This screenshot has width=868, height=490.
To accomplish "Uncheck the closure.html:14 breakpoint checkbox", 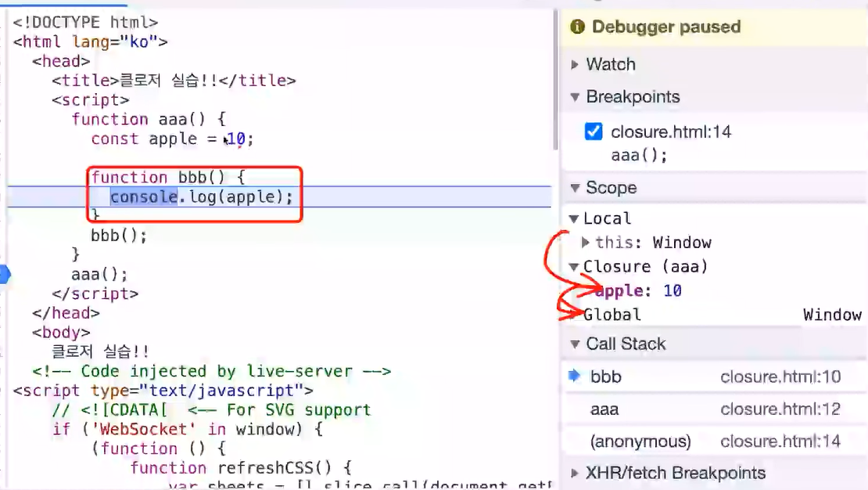I will coord(594,132).
